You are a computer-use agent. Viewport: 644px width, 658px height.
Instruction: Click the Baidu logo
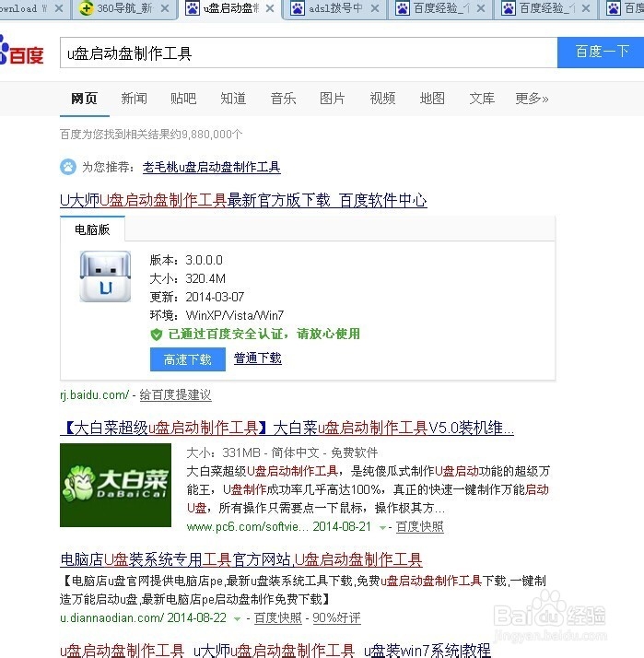(x=22, y=52)
